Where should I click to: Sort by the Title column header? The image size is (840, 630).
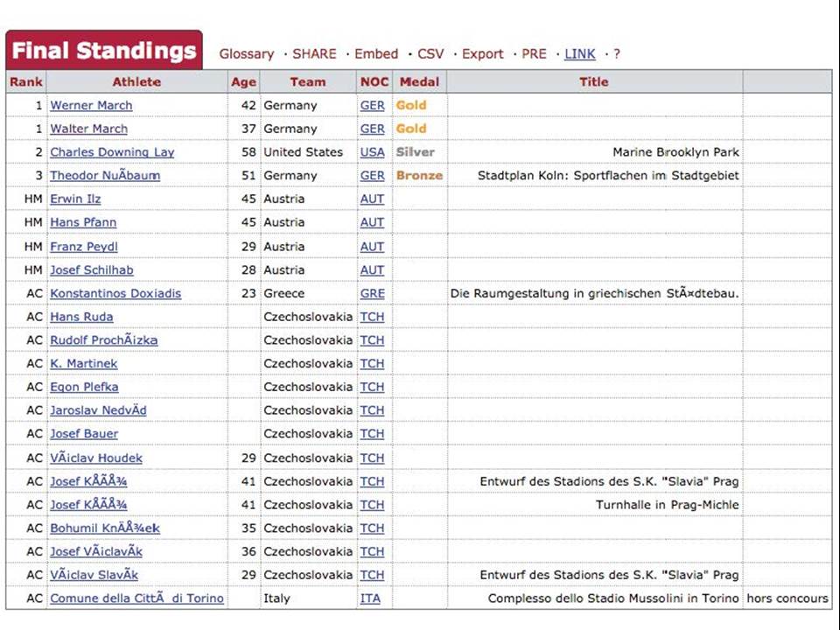(594, 82)
